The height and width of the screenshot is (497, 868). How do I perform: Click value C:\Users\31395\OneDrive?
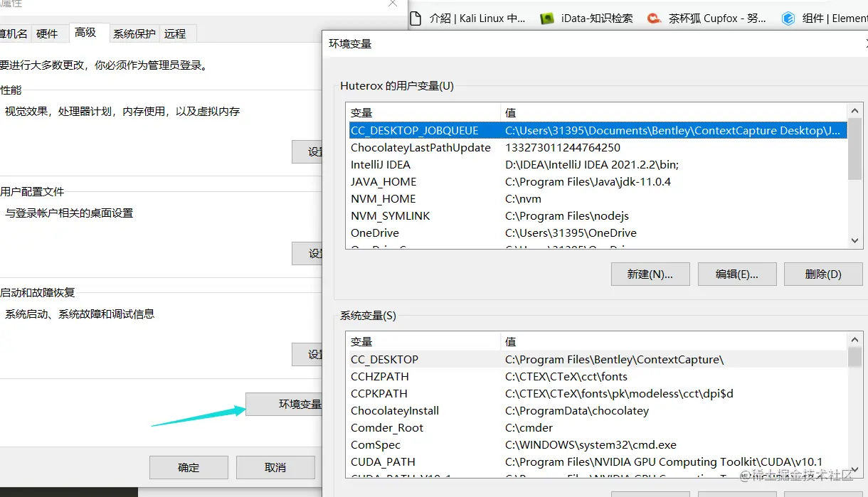tap(571, 233)
